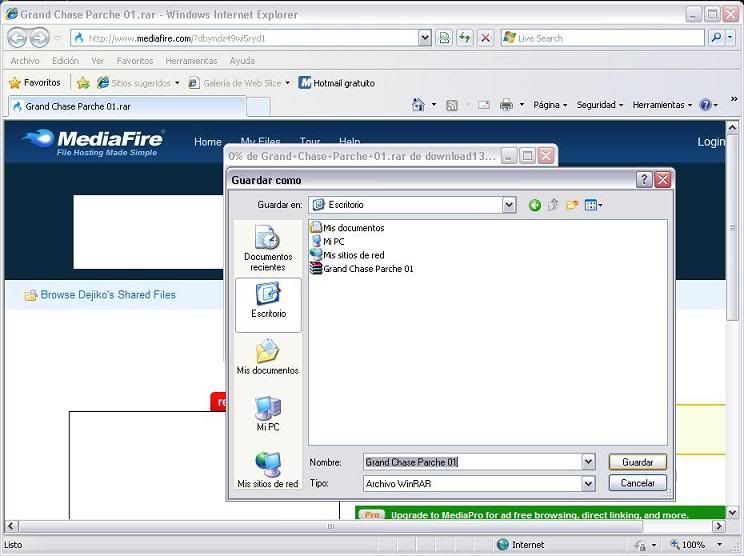Viewport: 744px width, 556px height.
Task: Go up one folder level in dialog
Action: 553,205
